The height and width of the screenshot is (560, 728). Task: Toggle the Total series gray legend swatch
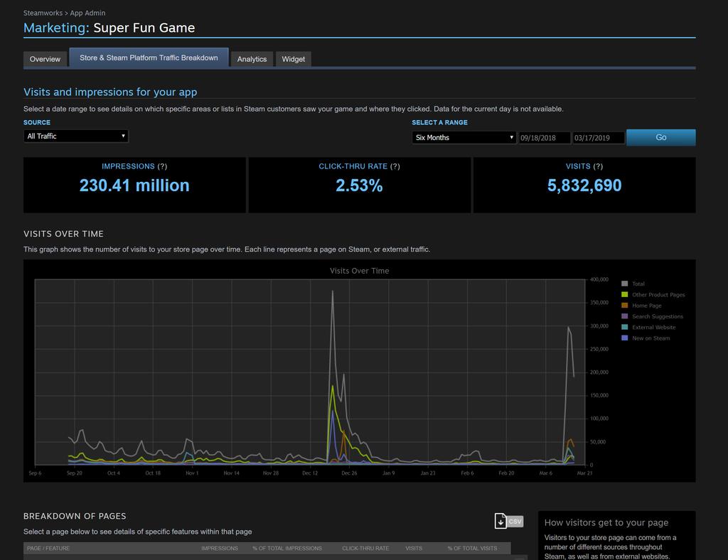(x=624, y=284)
